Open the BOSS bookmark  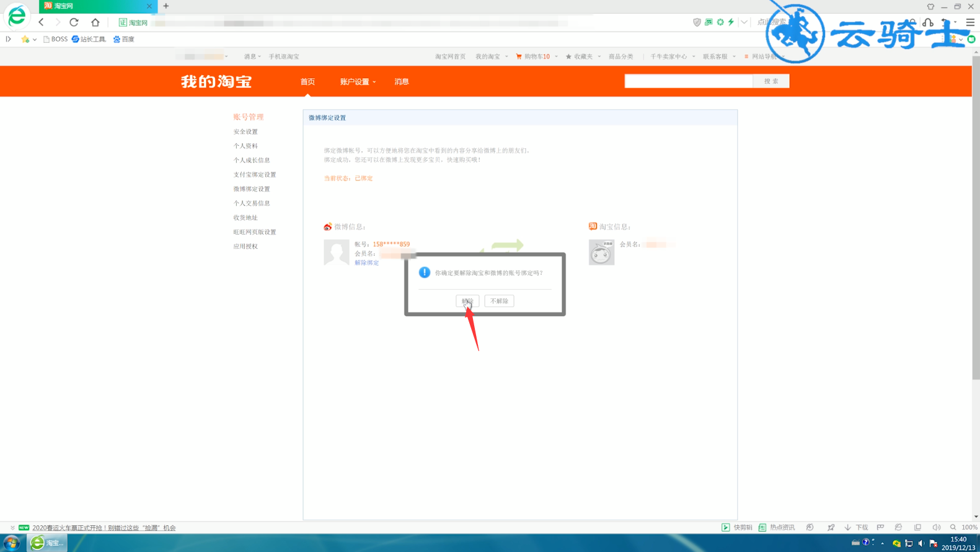pos(55,39)
